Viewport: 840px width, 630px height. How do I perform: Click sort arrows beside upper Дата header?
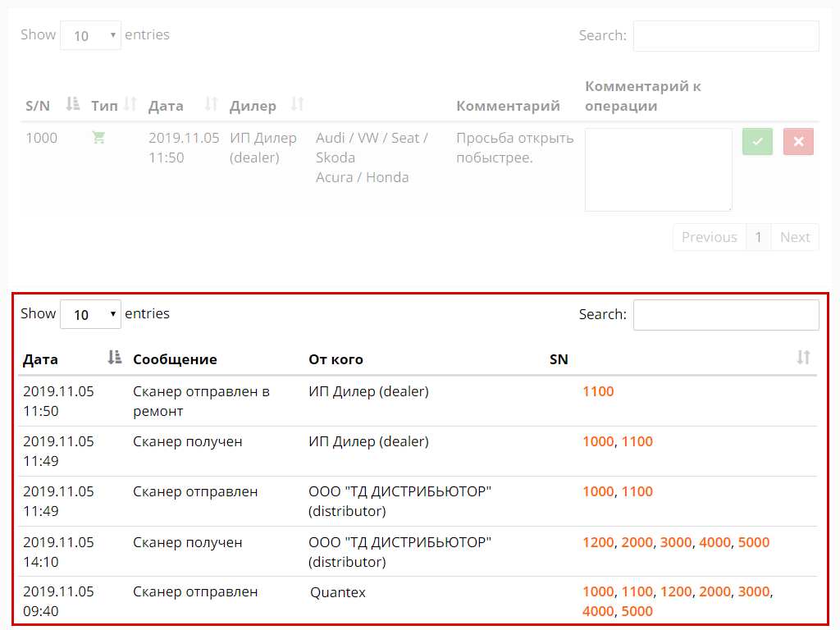211,104
